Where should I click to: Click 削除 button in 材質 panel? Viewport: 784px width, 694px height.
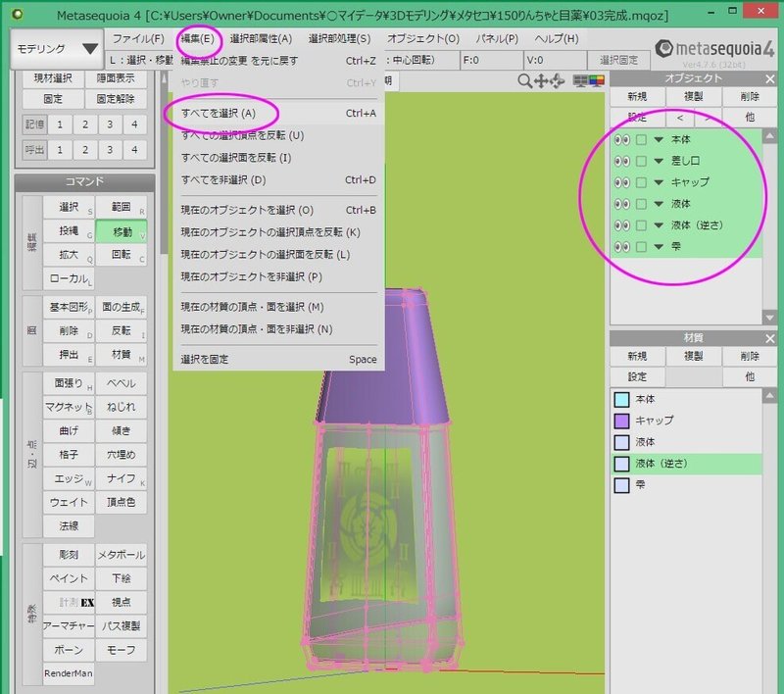point(750,356)
